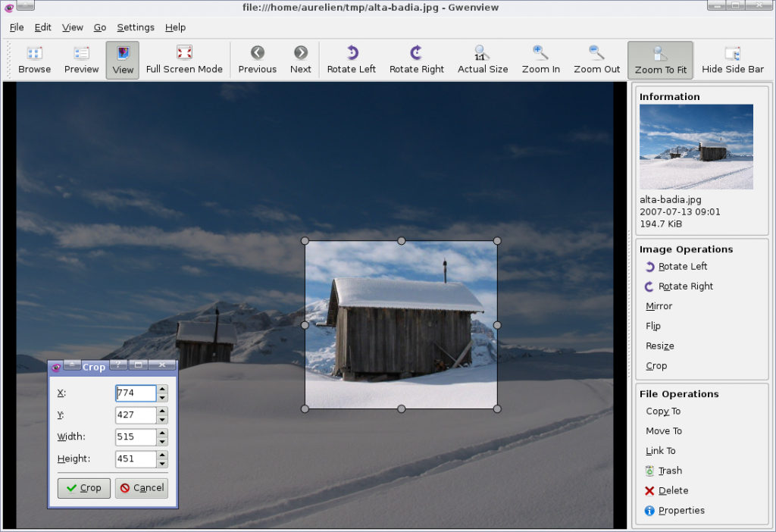Go to the Next image
This screenshot has height=532, width=776.
300,60
